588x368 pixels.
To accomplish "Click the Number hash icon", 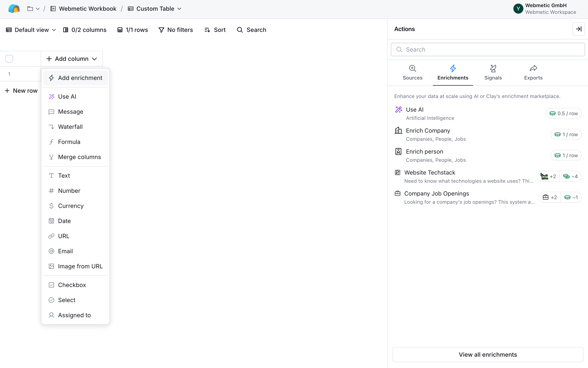I will coord(51,191).
